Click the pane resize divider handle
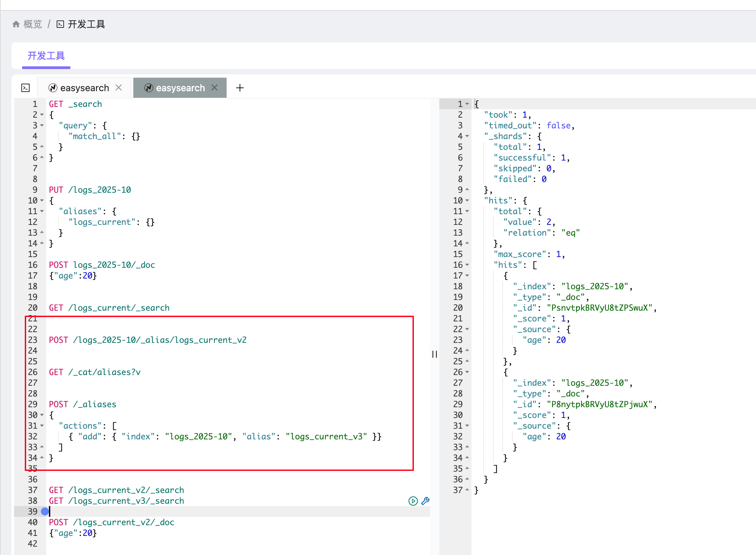This screenshot has height=555, width=756. tap(435, 354)
